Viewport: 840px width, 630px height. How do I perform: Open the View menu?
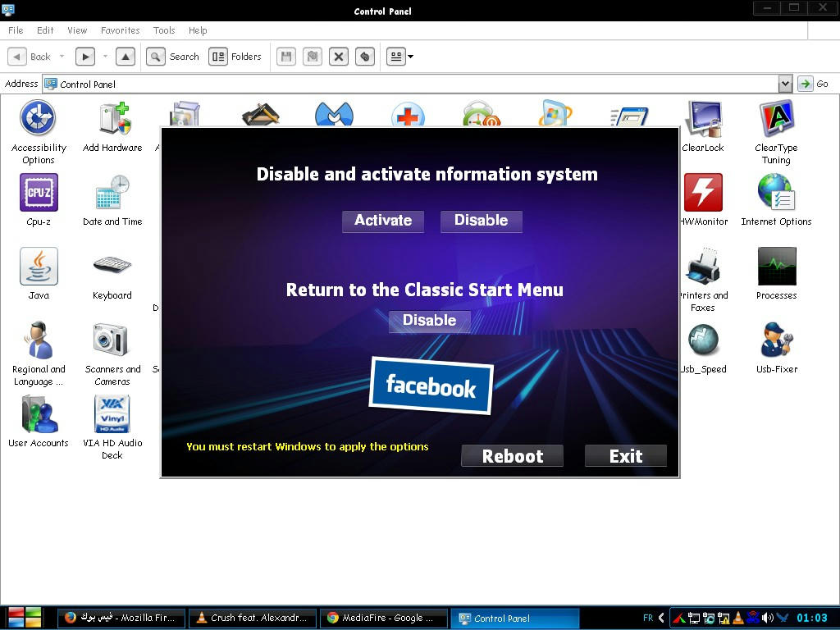coord(77,30)
